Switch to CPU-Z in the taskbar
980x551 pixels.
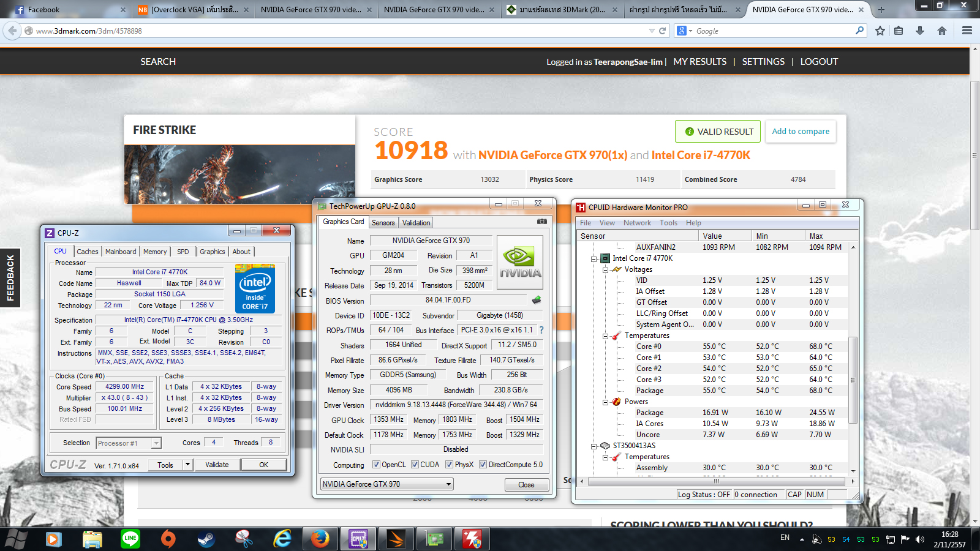point(358,539)
